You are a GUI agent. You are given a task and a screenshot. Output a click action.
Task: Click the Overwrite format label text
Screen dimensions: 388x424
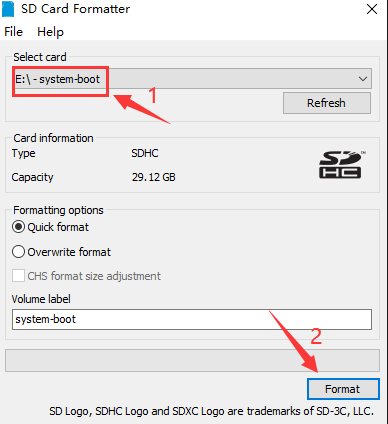point(69,252)
